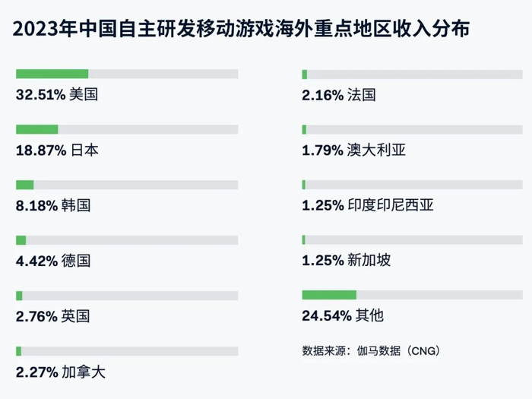This screenshot has height=399, width=532.
Task: Select the 32.51% 美国 label
Action: (x=57, y=95)
